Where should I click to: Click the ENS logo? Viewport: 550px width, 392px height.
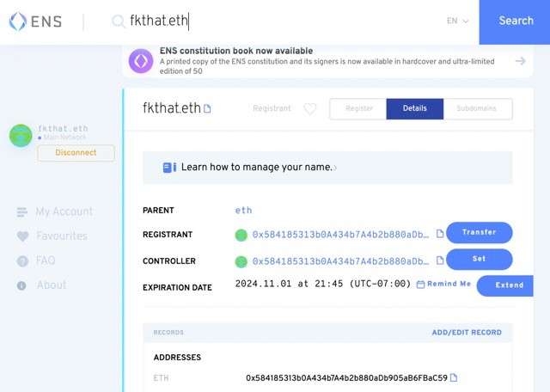[x=35, y=21]
